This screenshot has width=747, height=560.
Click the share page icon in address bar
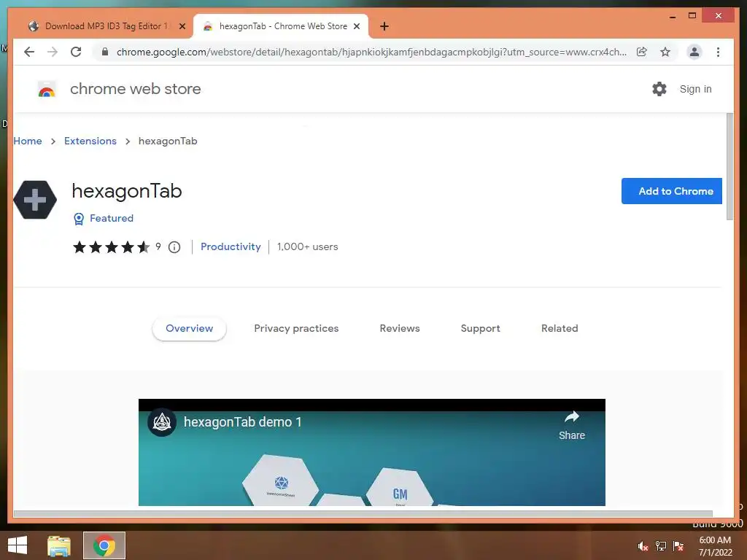tap(642, 52)
